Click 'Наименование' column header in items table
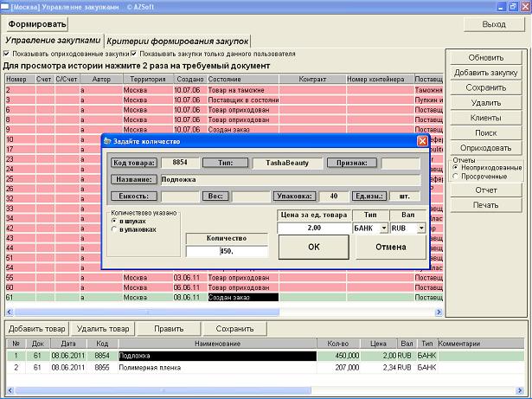Image resolution: width=532 pixels, height=399 pixels. pyautogui.click(x=217, y=344)
